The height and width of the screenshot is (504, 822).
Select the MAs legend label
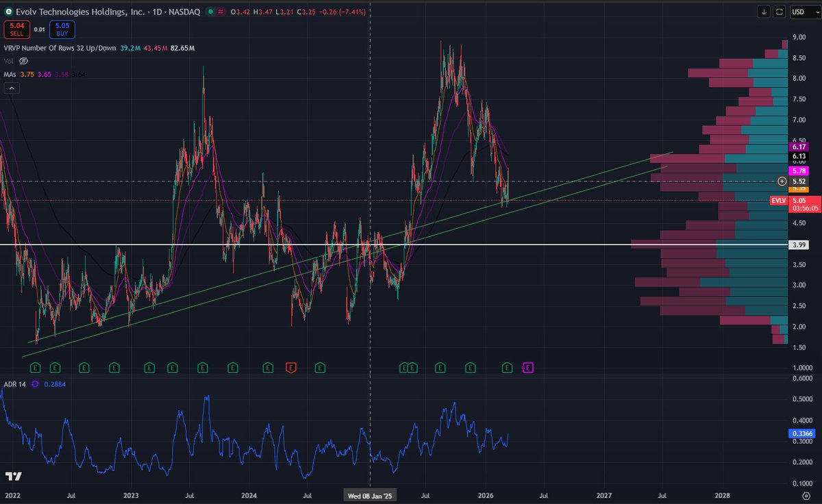click(10, 74)
